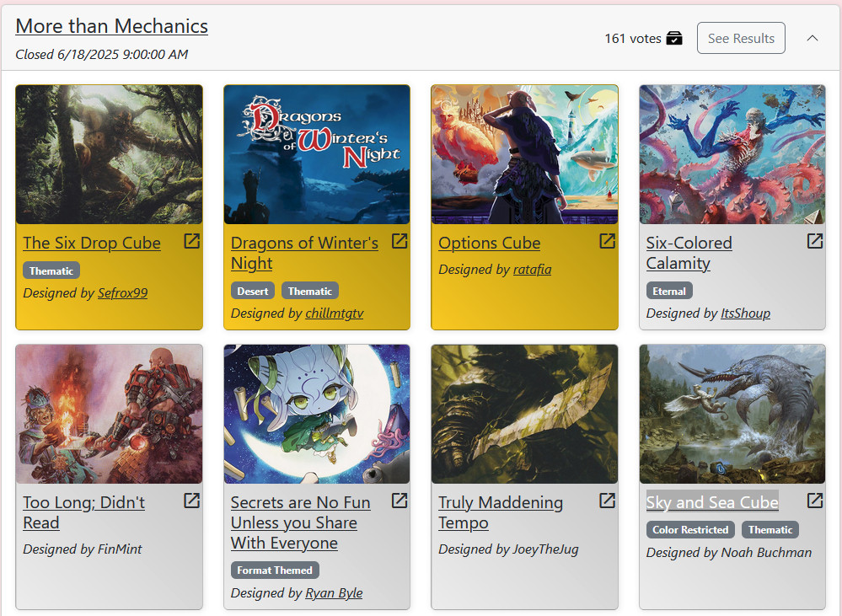Open the Options Cube title link
The image size is (842, 616).
[x=489, y=243]
